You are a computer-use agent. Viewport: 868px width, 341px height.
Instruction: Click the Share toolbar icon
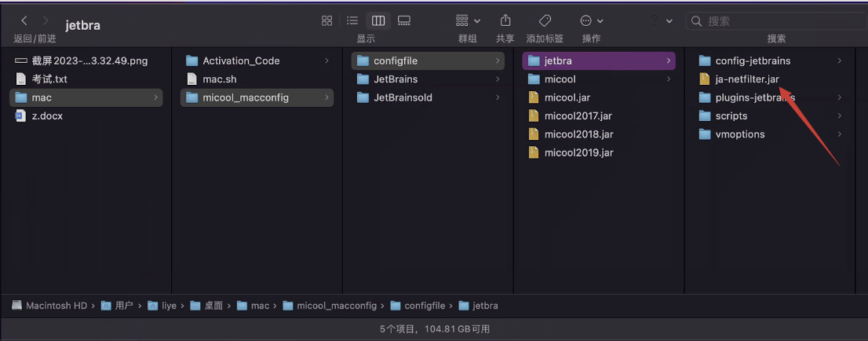point(505,20)
